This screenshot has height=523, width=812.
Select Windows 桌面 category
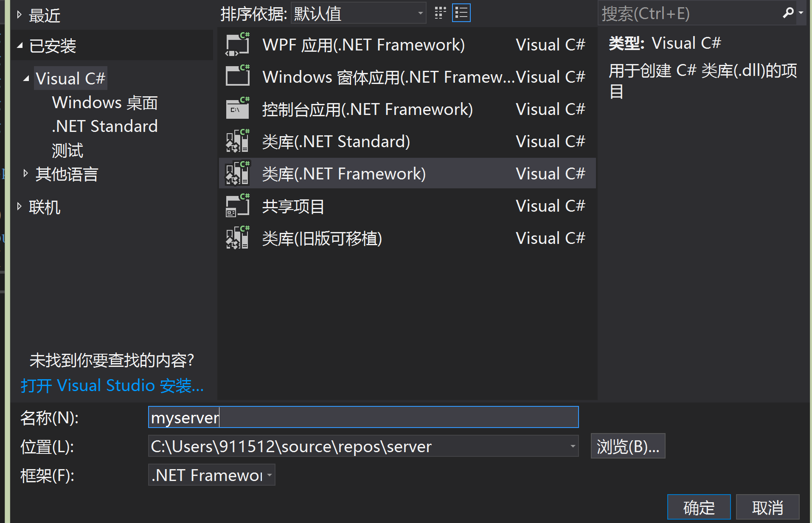pyautogui.click(x=105, y=103)
